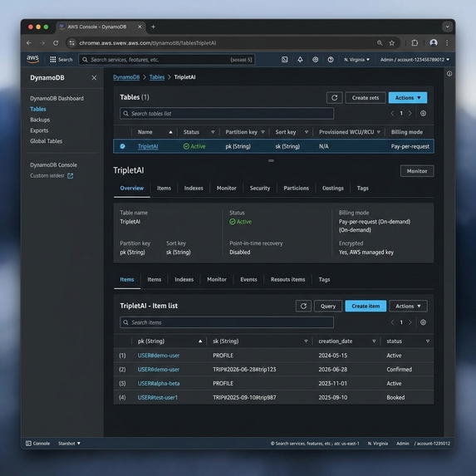Open Partition key column sort arrow
Image resolution: width=476 pixels, height=476 pixels.
click(263, 132)
